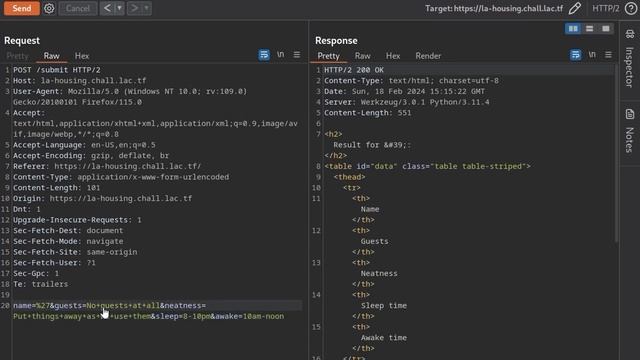Open the Notes side panel icon

[630, 114]
